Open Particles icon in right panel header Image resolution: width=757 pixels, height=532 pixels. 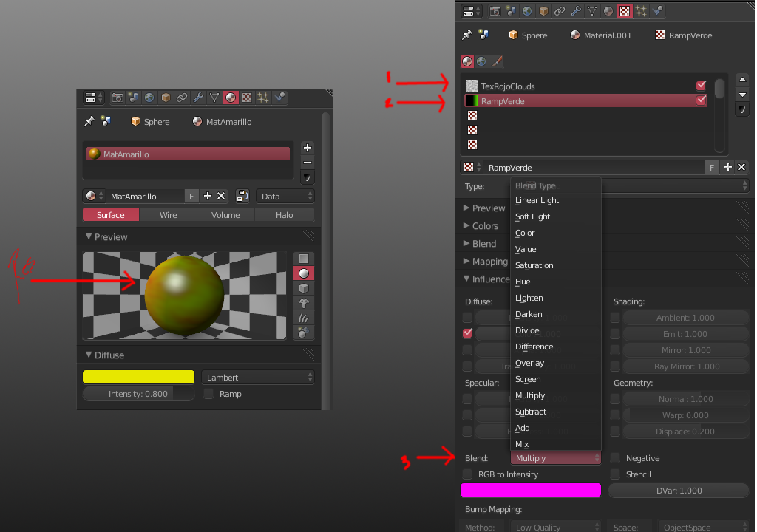[x=641, y=11]
